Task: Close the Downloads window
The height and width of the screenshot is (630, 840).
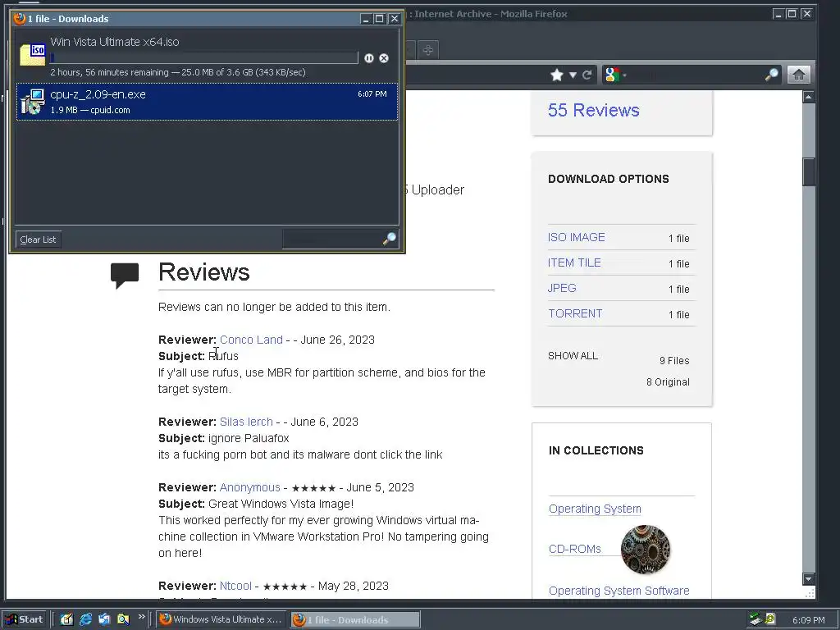Action: pyautogui.click(x=395, y=19)
